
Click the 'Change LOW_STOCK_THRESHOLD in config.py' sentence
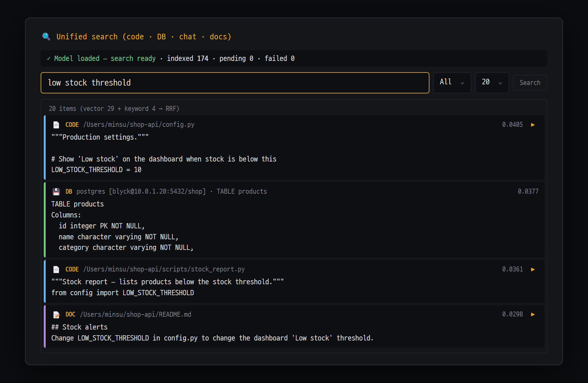(212, 338)
